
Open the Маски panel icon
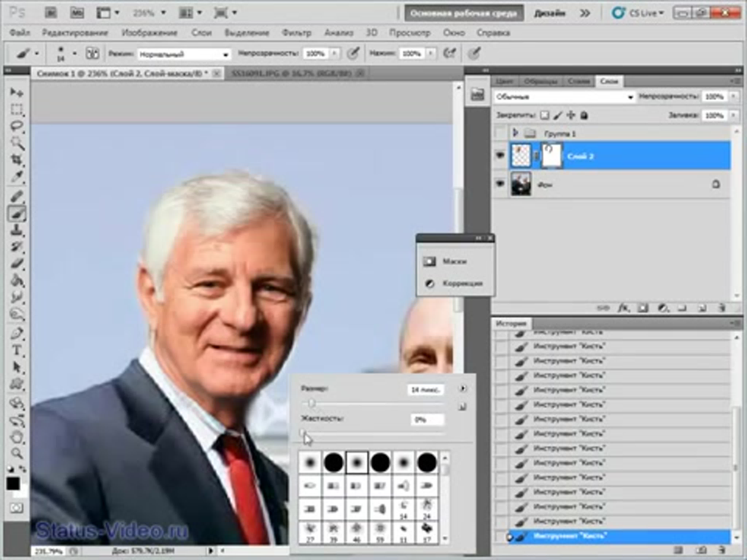point(430,261)
